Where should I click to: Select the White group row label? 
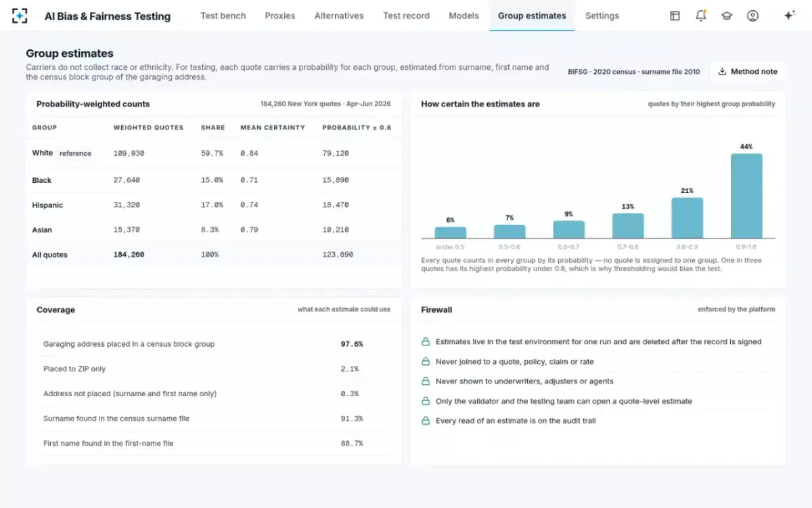(43, 153)
